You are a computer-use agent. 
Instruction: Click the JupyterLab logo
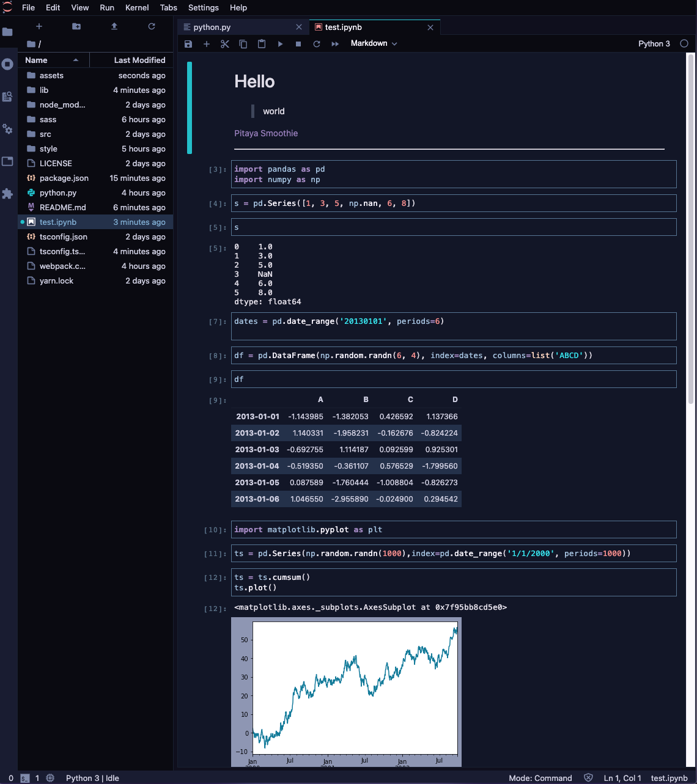coord(7,7)
